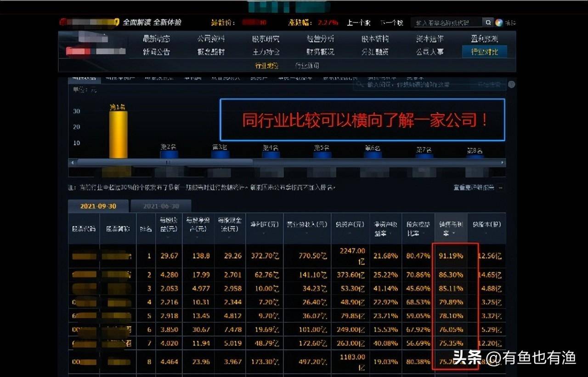Sort by 净利润(元) column arrow
The image size is (588, 377).
(x=264, y=234)
